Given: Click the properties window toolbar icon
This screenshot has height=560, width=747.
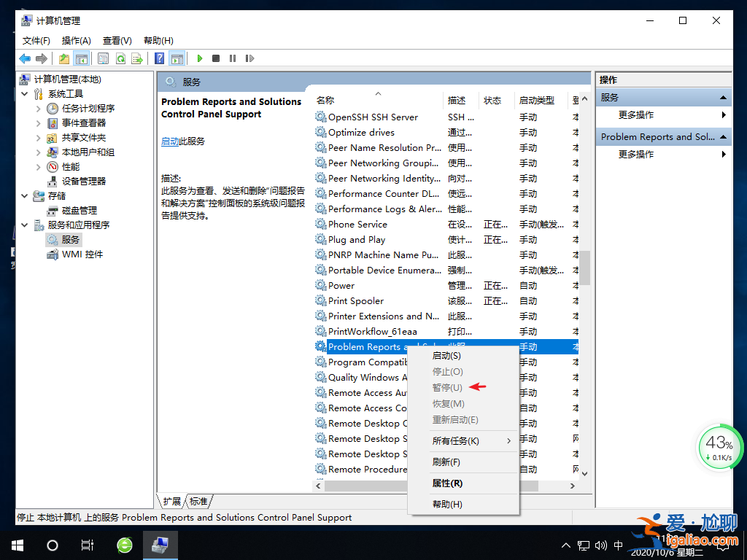Looking at the screenshot, I should pyautogui.click(x=103, y=58).
